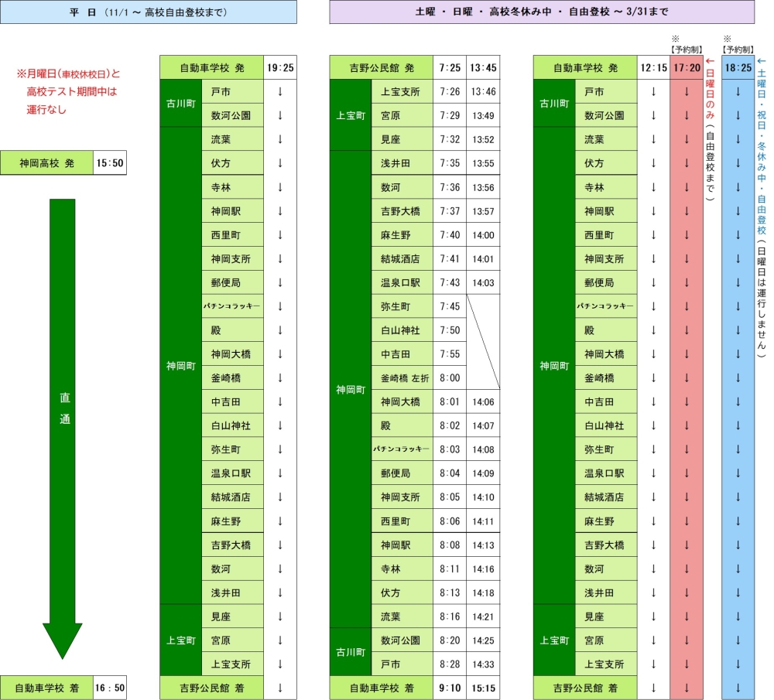This screenshot has width=774, height=700.
Task: Click the large green 直通 arrow
Action: tap(63, 418)
